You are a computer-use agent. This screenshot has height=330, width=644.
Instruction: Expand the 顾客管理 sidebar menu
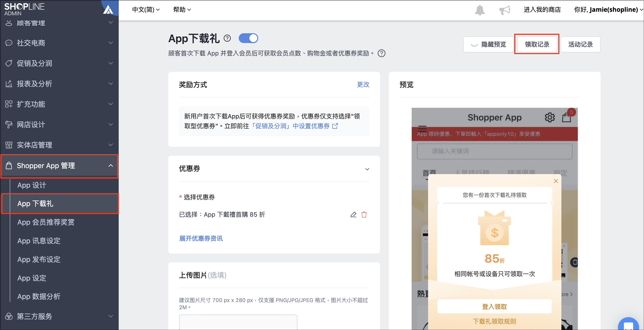(59, 23)
